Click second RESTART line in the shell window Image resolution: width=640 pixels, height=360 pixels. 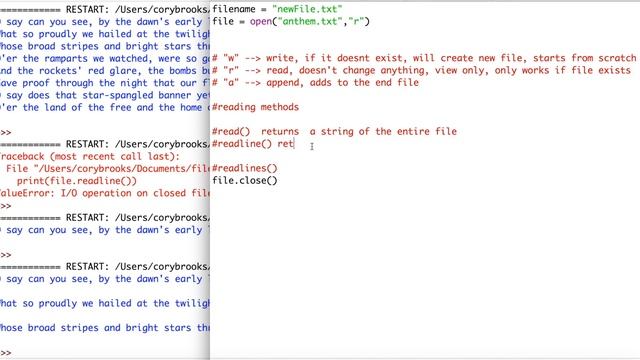coord(105,144)
